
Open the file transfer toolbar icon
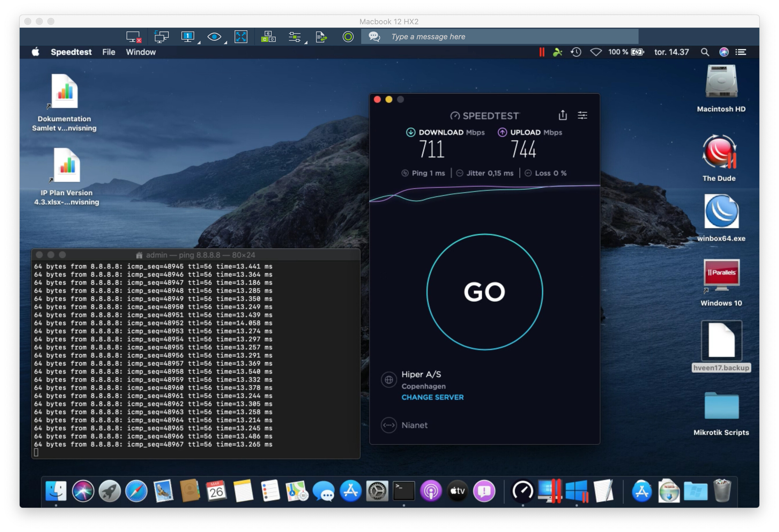321,37
